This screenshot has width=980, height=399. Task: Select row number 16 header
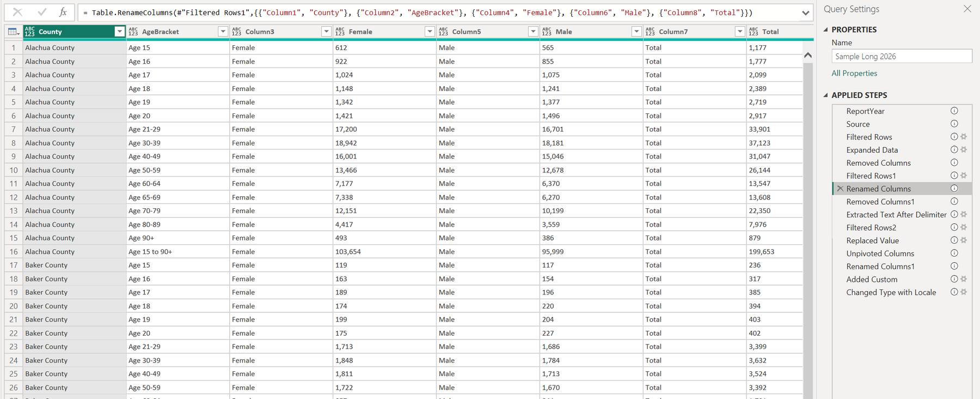click(x=14, y=252)
